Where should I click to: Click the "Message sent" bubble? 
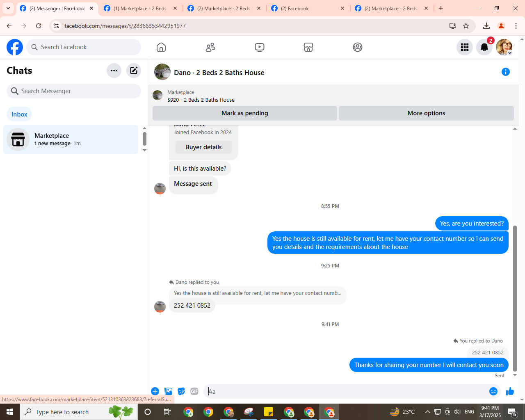tap(193, 185)
